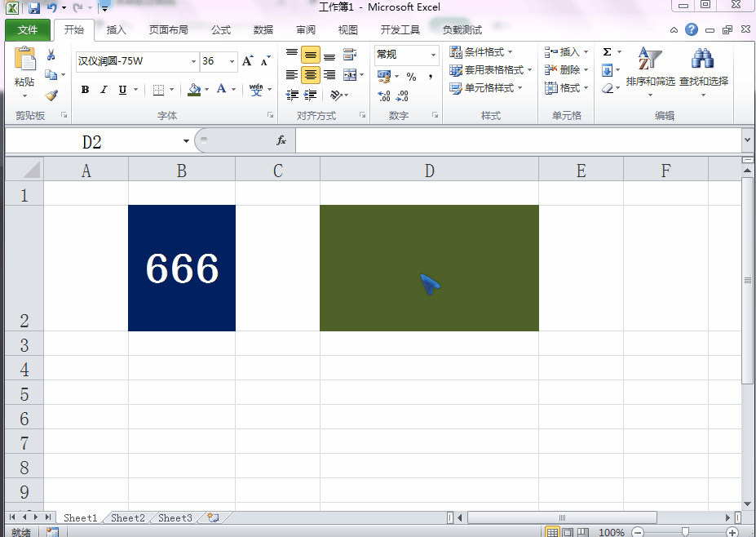This screenshot has width=756, height=537.
Task: Select the Format Painter brush
Action: 51,95
